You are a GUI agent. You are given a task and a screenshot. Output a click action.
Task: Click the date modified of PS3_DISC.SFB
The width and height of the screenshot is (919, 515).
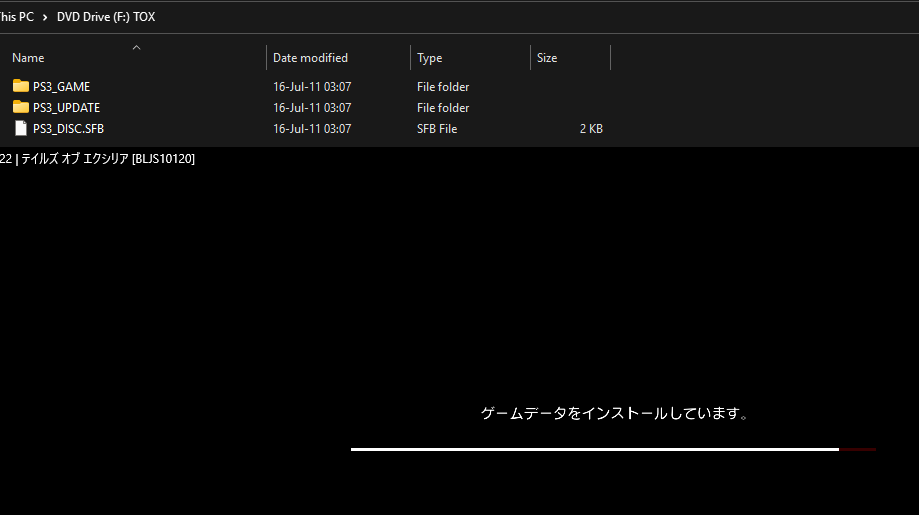click(312, 129)
